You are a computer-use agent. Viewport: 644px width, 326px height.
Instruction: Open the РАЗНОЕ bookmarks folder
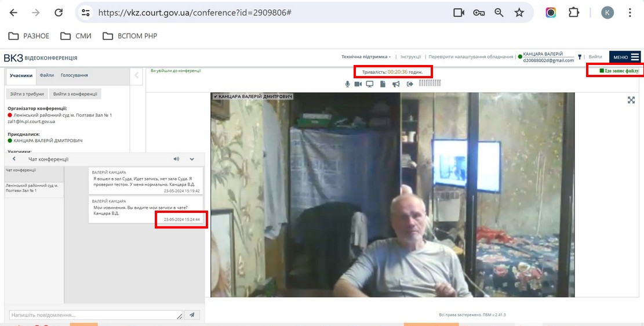[29, 36]
